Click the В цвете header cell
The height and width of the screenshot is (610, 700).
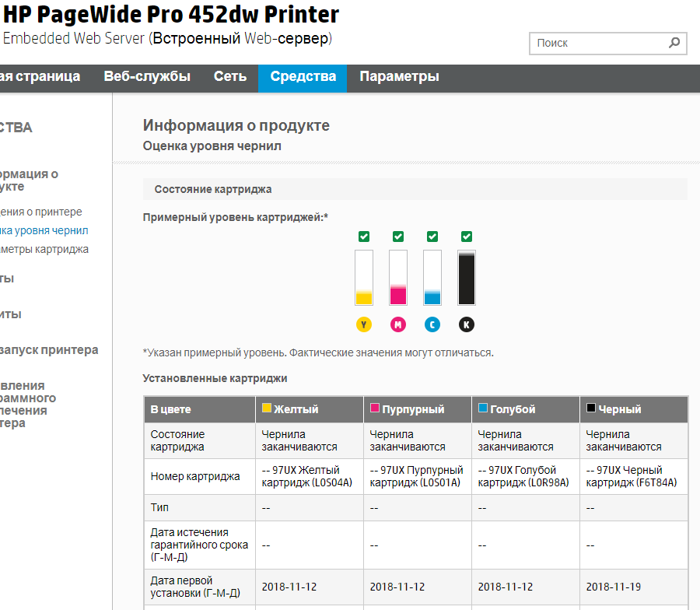[200, 409]
